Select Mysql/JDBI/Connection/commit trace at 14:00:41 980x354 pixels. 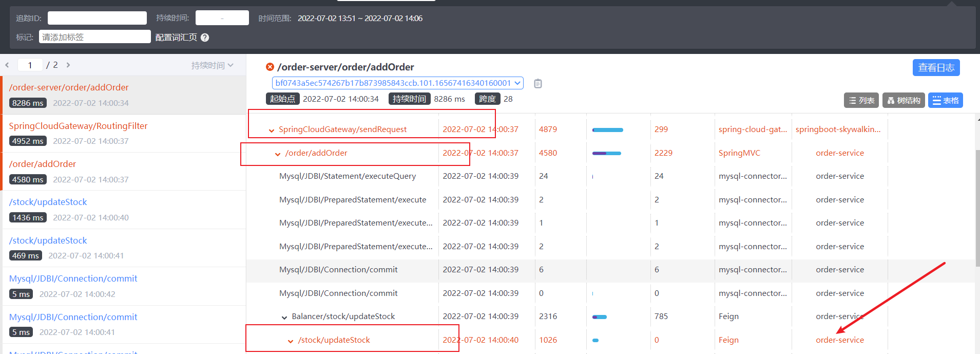pyautogui.click(x=124, y=324)
